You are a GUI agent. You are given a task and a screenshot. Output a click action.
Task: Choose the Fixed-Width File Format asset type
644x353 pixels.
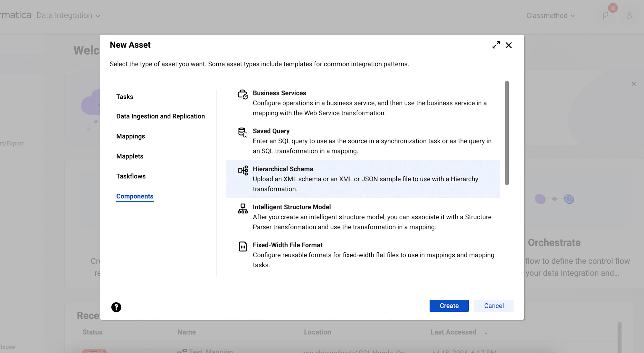click(x=363, y=255)
